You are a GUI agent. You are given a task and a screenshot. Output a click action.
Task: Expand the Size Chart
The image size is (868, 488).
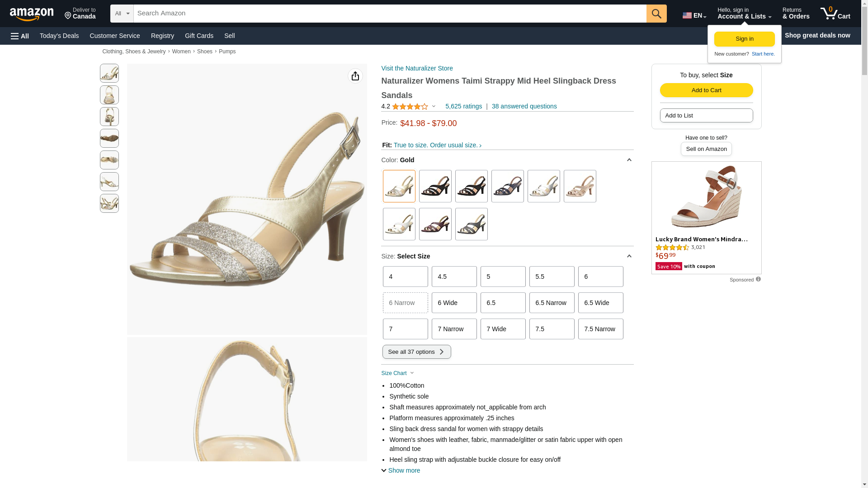pyautogui.click(x=397, y=373)
